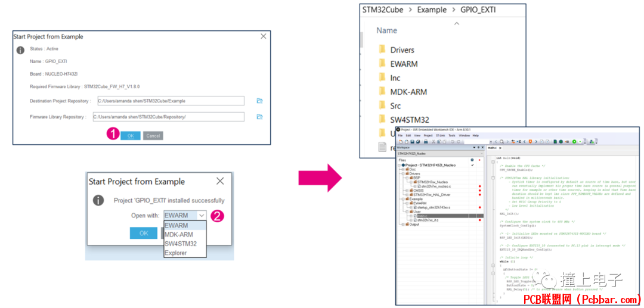
Task: Click Compile icon in IAR toolbar
Action: click(555, 142)
